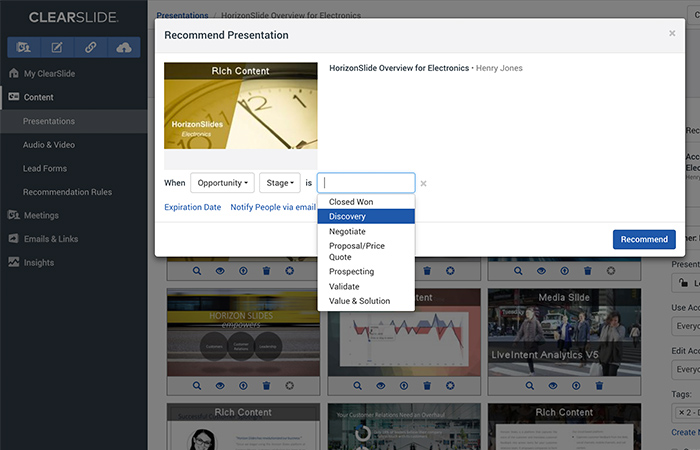Open the HORIZON SLIDES empowers thumbnail
The height and width of the screenshot is (450, 700).
243,332
